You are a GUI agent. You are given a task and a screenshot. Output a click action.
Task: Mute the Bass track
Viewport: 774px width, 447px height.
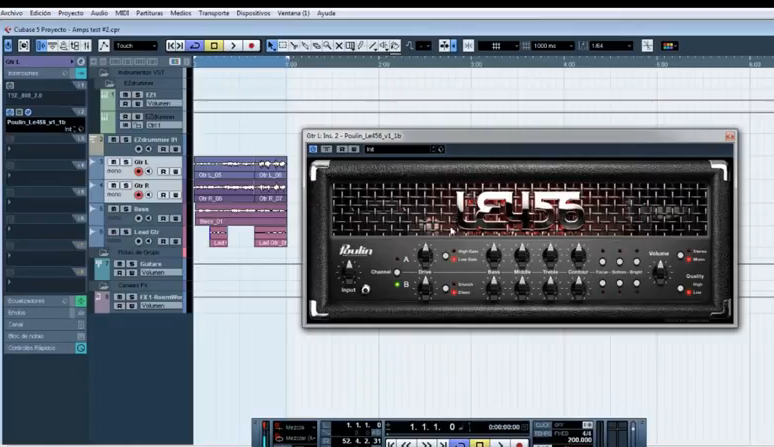click(114, 209)
